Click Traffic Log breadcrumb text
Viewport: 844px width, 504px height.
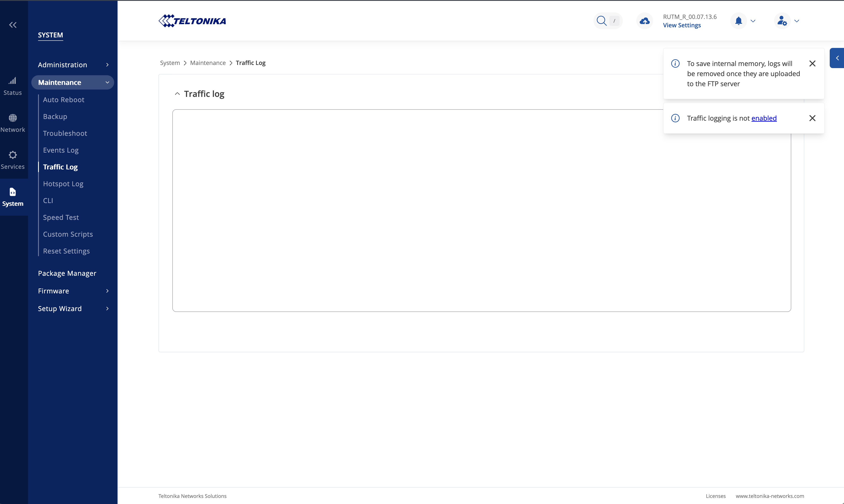pyautogui.click(x=251, y=63)
